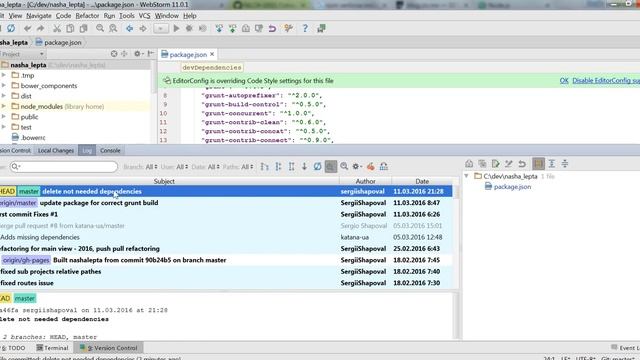The image size is (640, 360).
Task: Click the Debug bug icon
Action: click(189, 29)
